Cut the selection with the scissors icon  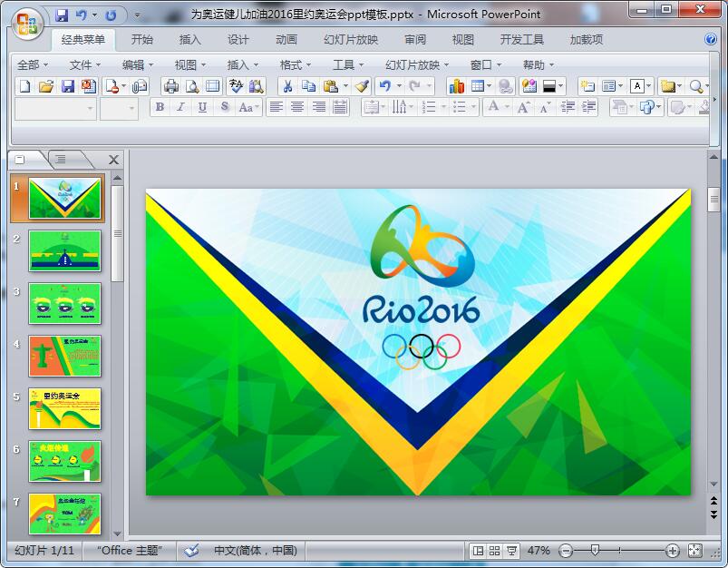(x=288, y=86)
